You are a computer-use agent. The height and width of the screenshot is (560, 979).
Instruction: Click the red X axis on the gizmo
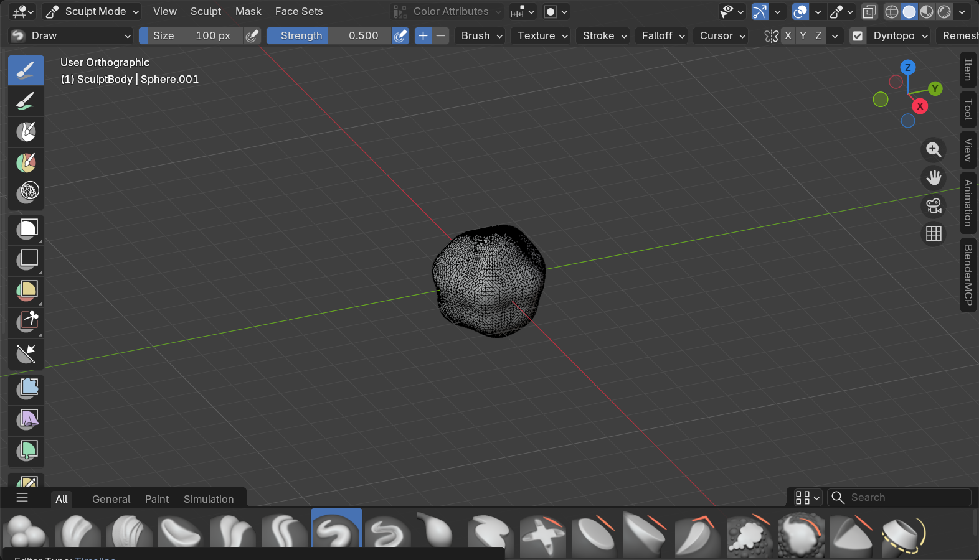(x=920, y=106)
